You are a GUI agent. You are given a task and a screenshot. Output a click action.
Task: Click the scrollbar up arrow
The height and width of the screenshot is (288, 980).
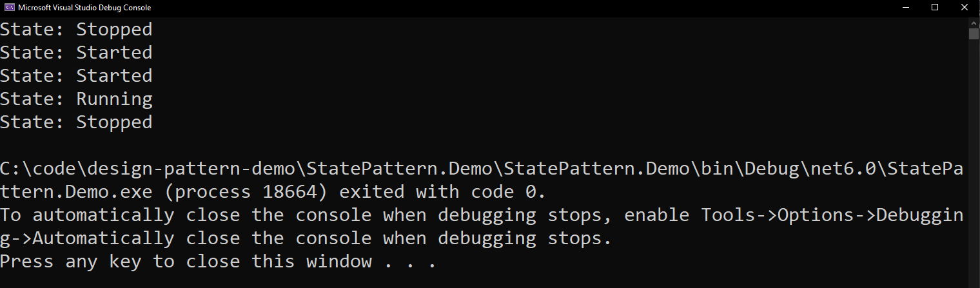tap(974, 22)
